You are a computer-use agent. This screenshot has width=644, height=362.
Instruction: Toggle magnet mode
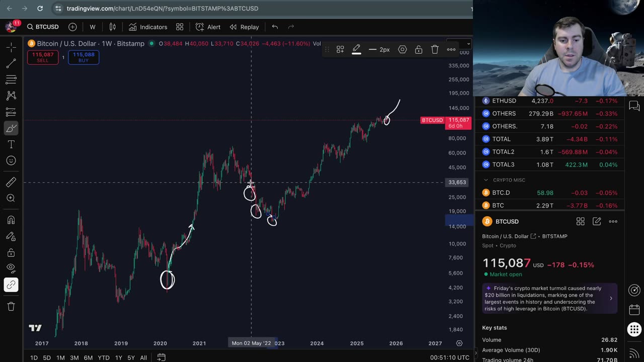(11, 220)
